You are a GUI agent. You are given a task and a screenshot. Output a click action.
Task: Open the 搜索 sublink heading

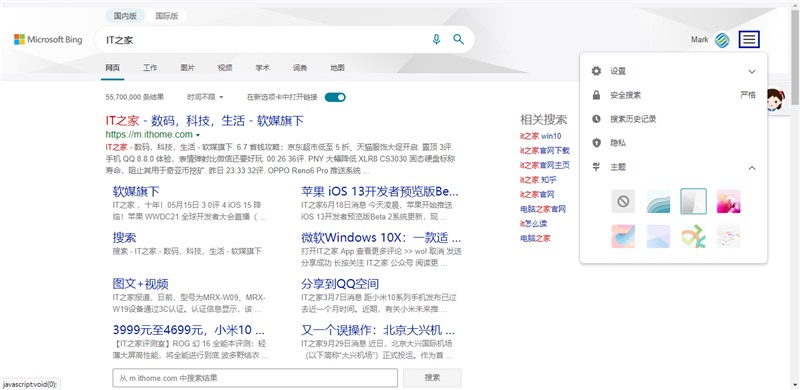(124, 237)
